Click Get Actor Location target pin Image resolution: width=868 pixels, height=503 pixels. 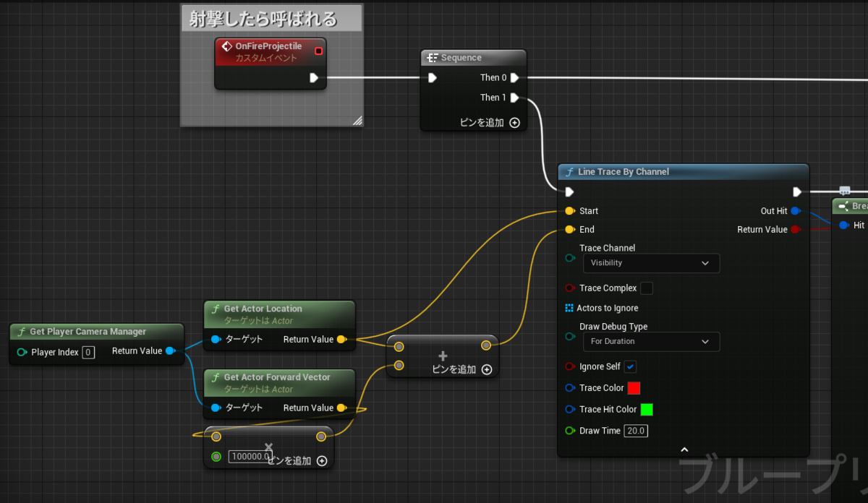click(216, 340)
